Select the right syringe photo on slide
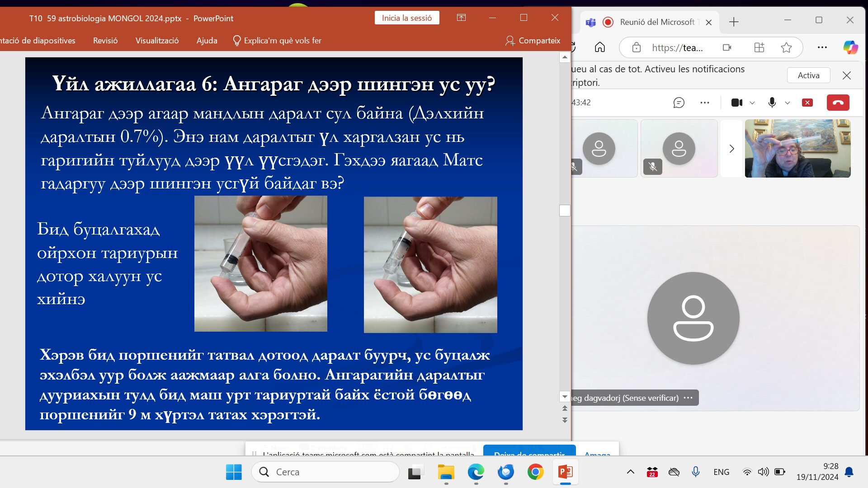 tap(430, 265)
